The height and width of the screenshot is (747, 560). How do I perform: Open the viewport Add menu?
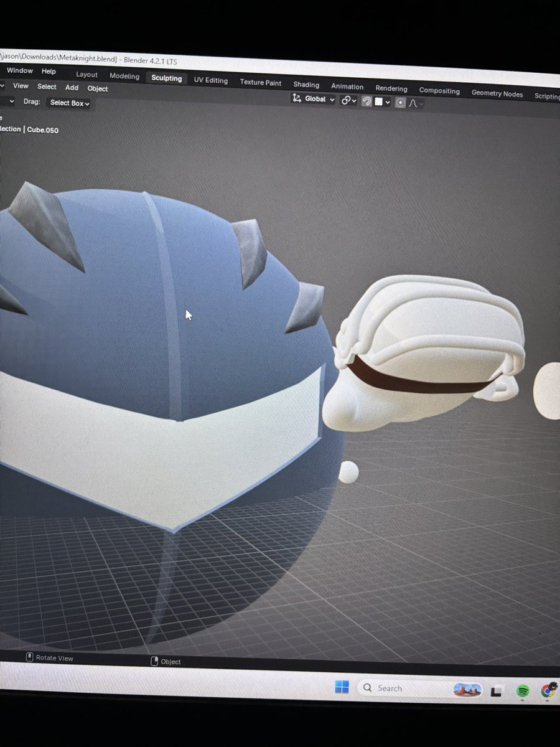[72, 88]
